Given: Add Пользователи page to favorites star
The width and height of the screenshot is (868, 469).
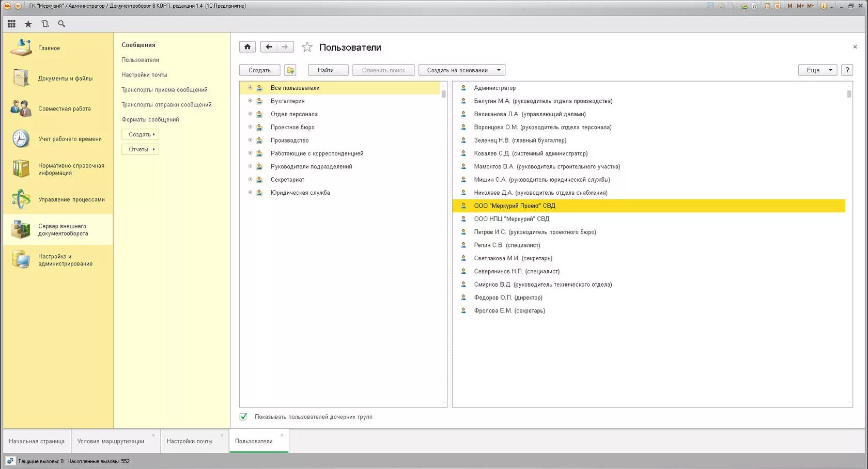Looking at the screenshot, I should [x=307, y=47].
